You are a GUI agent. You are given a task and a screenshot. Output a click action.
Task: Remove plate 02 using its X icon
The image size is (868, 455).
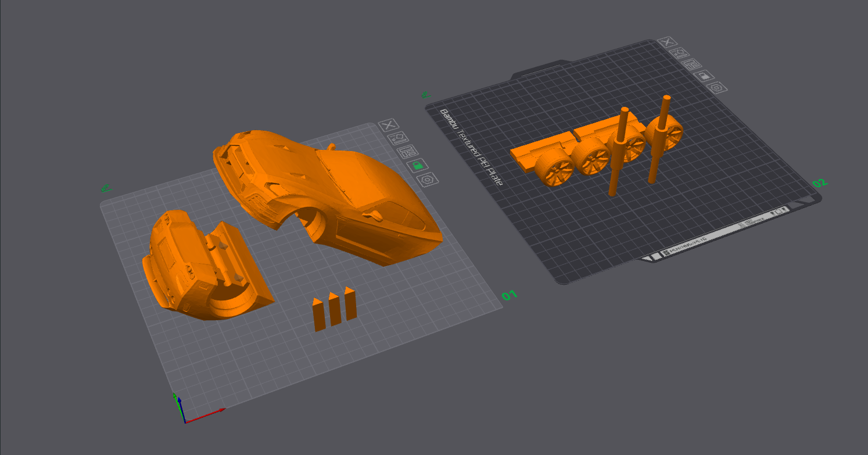[x=668, y=42]
